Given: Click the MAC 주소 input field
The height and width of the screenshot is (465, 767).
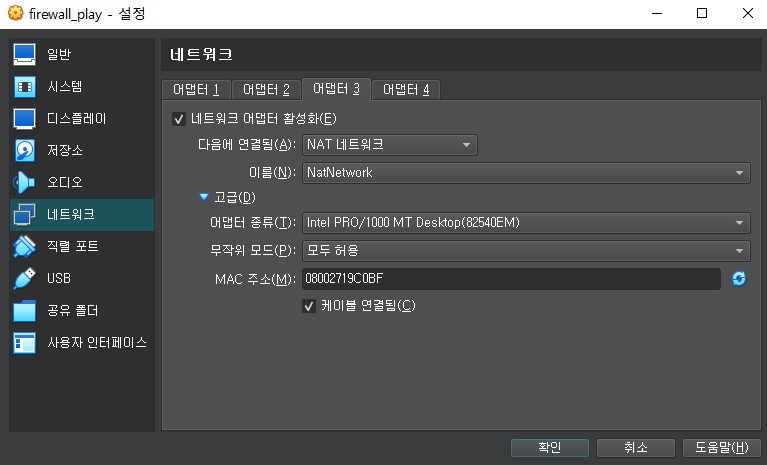Looking at the screenshot, I should point(511,279).
